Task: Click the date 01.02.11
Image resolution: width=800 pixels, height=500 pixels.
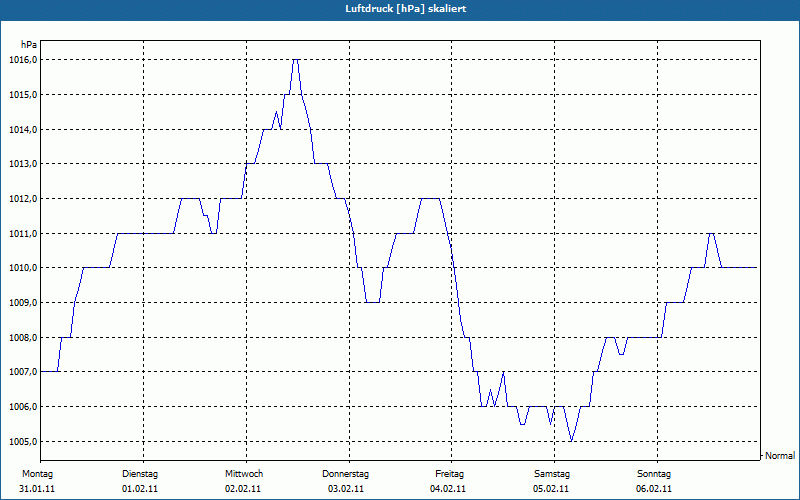Action: (x=140, y=489)
